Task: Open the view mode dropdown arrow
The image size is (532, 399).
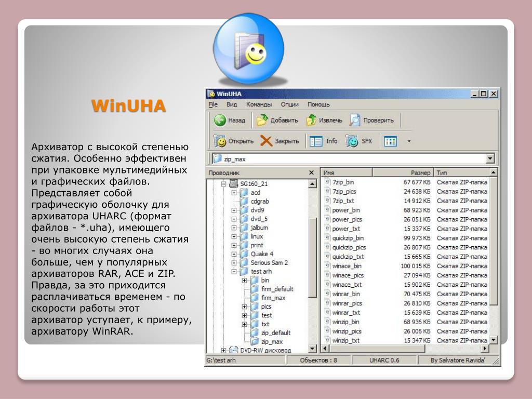Action: click(x=409, y=141)
